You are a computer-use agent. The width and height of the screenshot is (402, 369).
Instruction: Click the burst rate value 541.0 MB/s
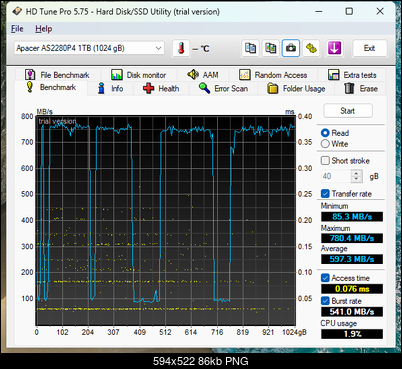click(x=352, y=312)
